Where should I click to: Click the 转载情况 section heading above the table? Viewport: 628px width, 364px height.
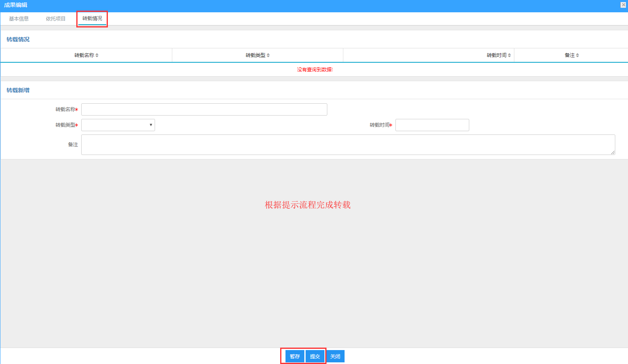click(x=18, y=39)
